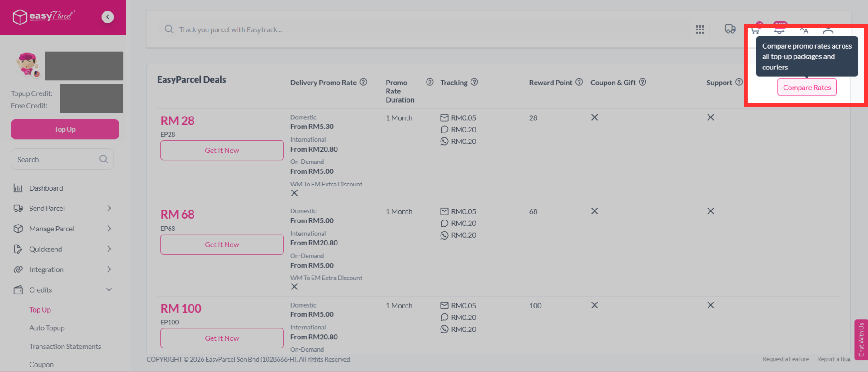
Task: Collapse the Credits section chevron
Action: pos(109,289)
